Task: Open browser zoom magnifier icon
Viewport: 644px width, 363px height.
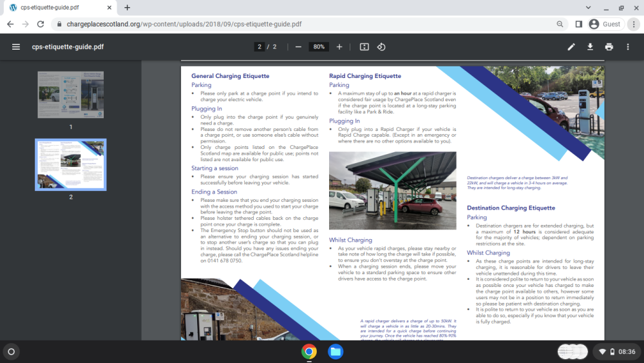Action: pyautogui.click(x=560, y=25)
